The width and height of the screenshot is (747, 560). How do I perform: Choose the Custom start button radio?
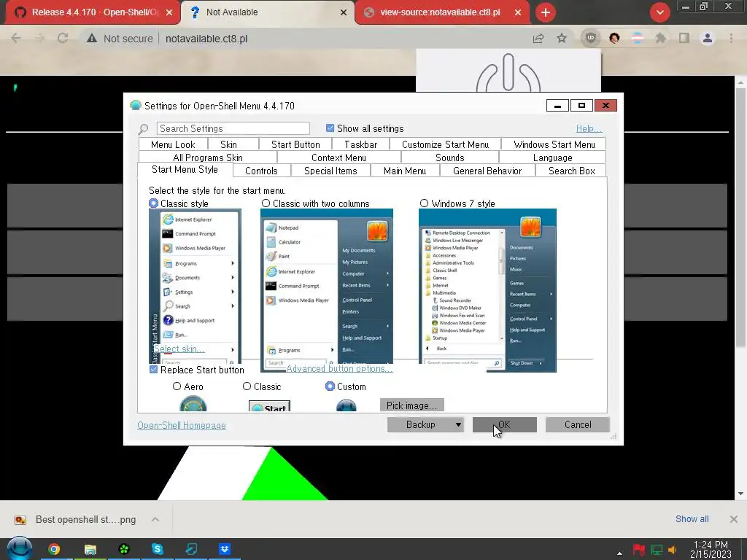tap(330, 386)
